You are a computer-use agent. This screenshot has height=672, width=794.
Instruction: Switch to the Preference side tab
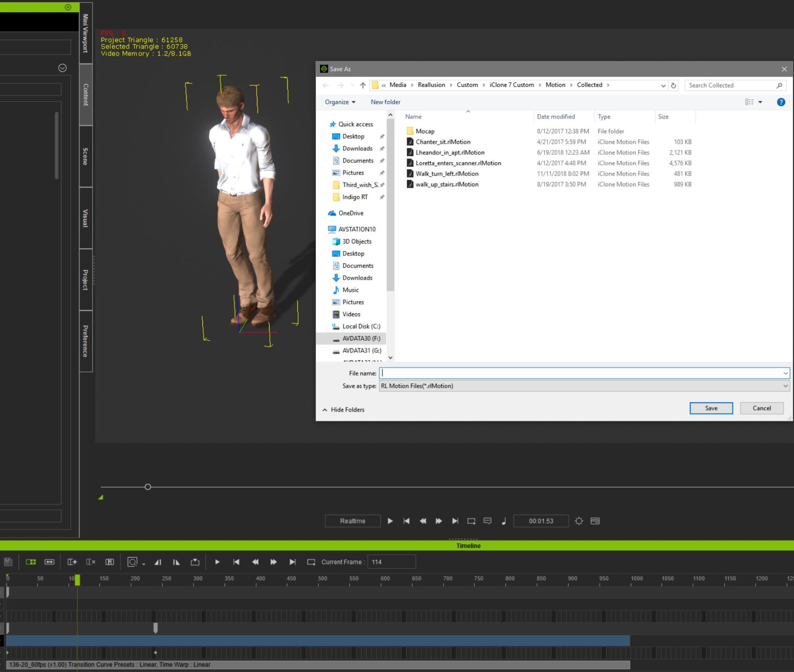click(86, 341)
